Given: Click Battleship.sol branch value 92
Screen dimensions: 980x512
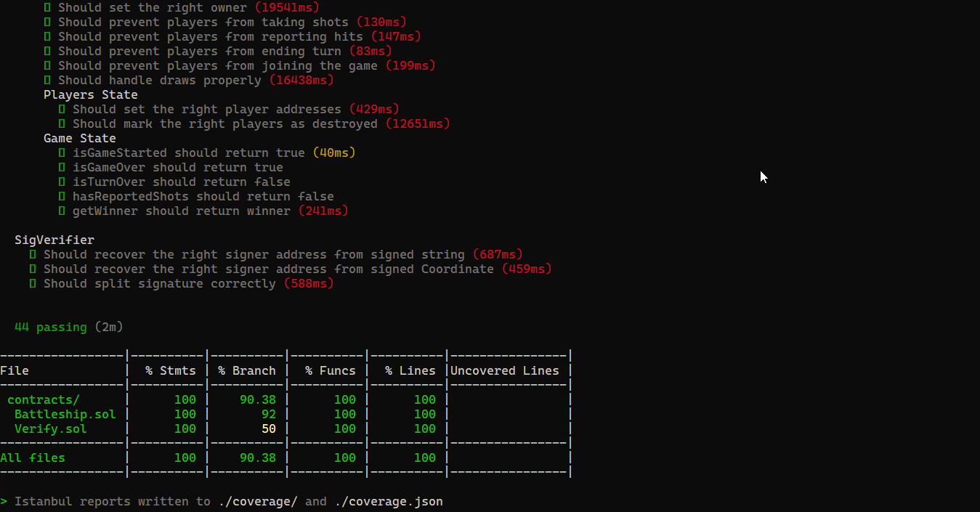Looking at the screenshot, I should point(269,414).
